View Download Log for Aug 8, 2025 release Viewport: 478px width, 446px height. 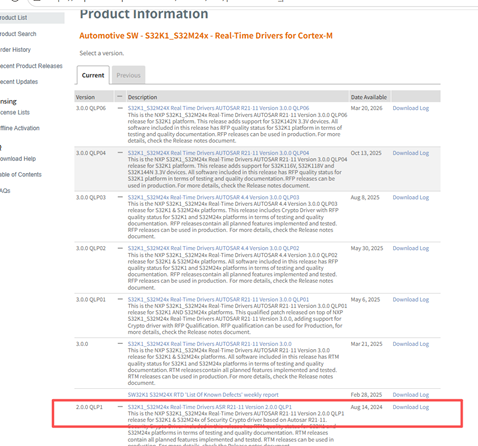[411, 197]
